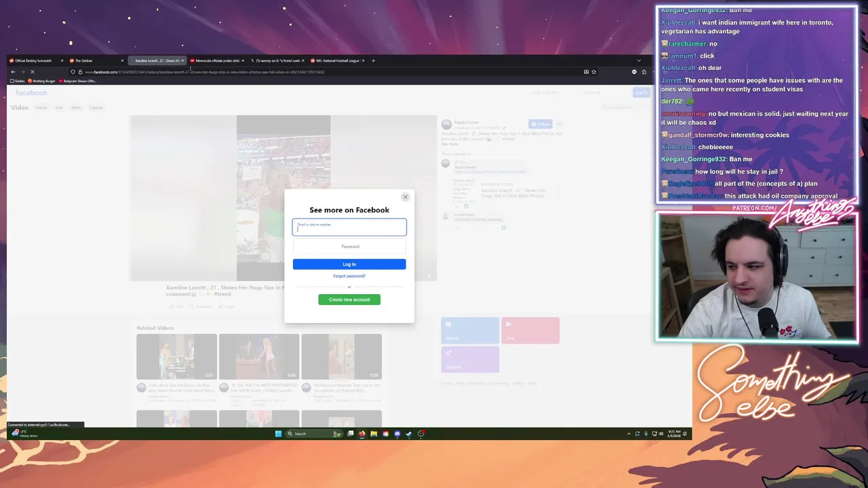Show hidden system tray icons
The width and height of the screenshot is (868, 488).
click(629, 434)
